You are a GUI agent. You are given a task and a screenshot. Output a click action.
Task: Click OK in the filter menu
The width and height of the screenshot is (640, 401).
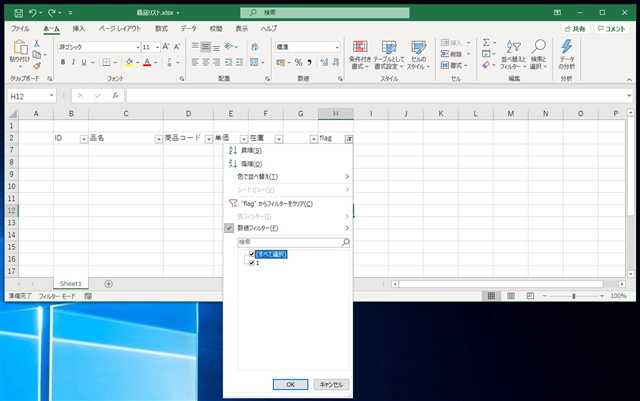coord(290,385)
